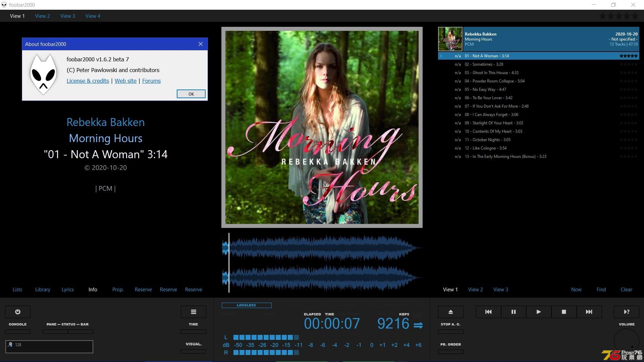Toggle the PB. ORDER indicator bar
Viewport: 644px width, 362px height.
coord(451,352)
